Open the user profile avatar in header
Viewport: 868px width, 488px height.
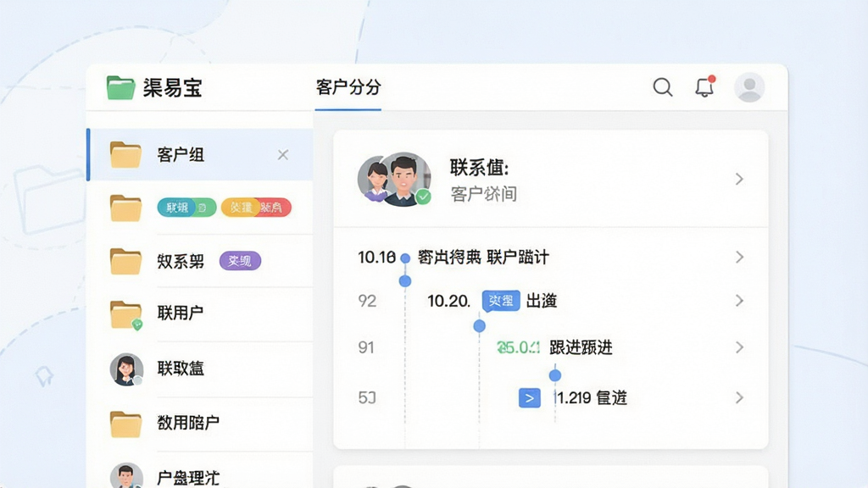click(x=749, y=87)
